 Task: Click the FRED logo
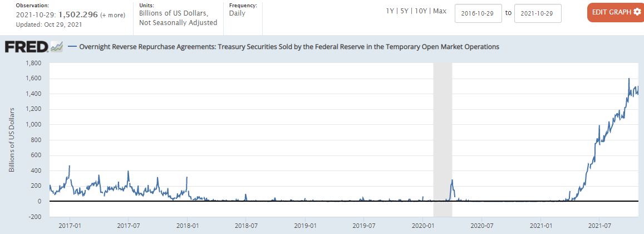(x=26, y=47)
